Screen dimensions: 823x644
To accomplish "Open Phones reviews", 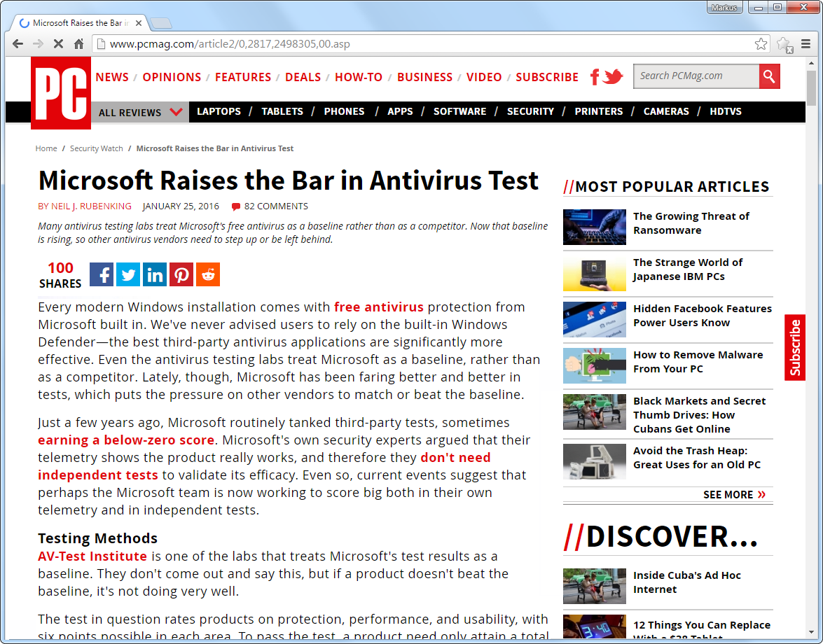I will click(345, 112).
